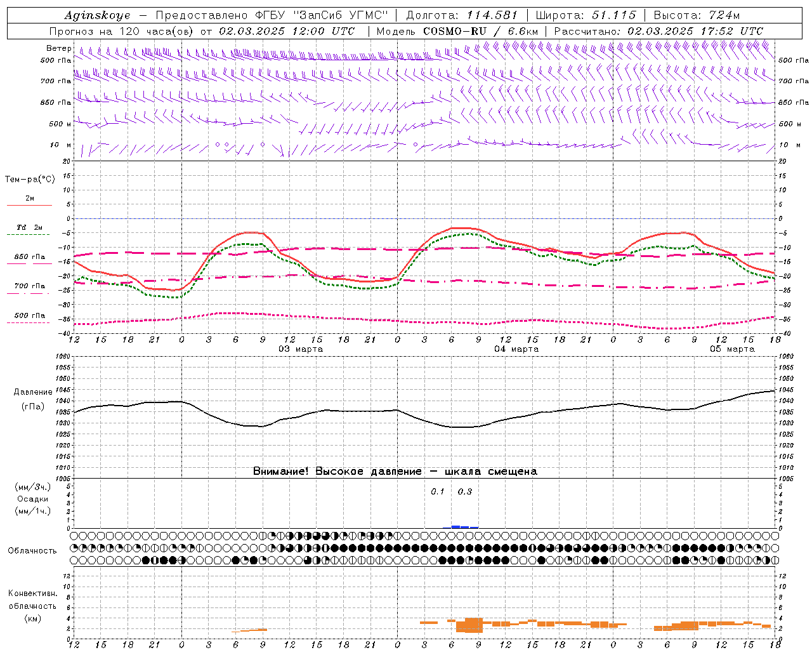Click the '04 марта' date label
This screenshot has height=650, width=812.
click(x=516, y=349)
